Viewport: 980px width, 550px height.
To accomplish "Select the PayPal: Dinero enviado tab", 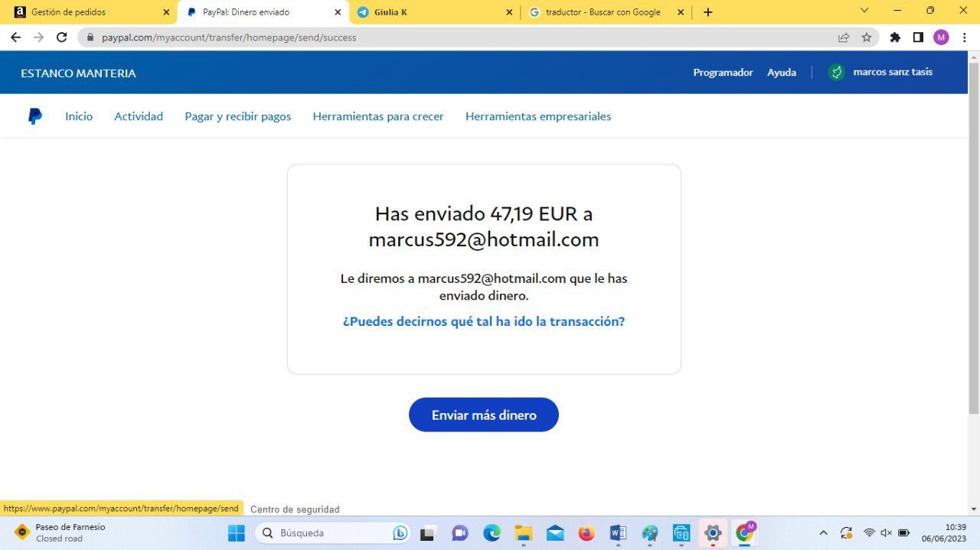I will [x=264, y=12].
